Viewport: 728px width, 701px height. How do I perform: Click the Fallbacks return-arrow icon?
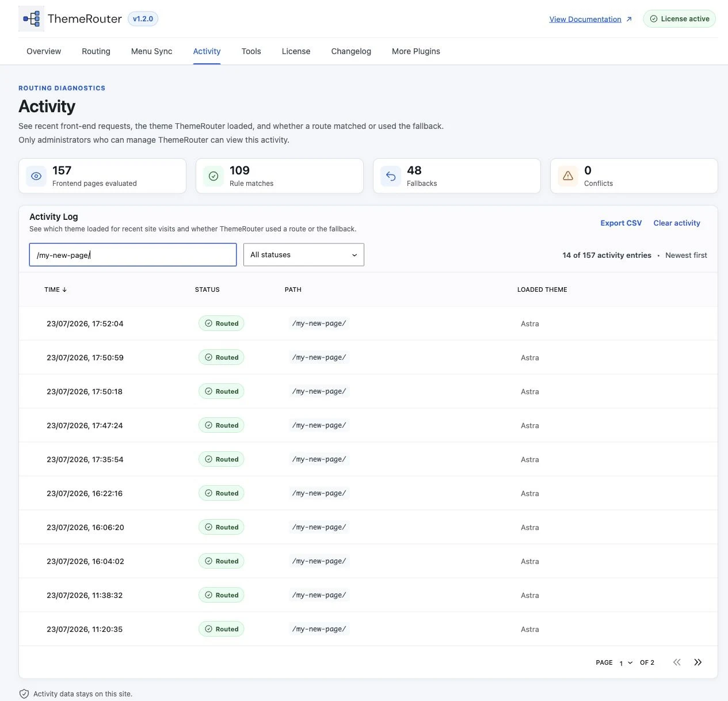[391, 176]
